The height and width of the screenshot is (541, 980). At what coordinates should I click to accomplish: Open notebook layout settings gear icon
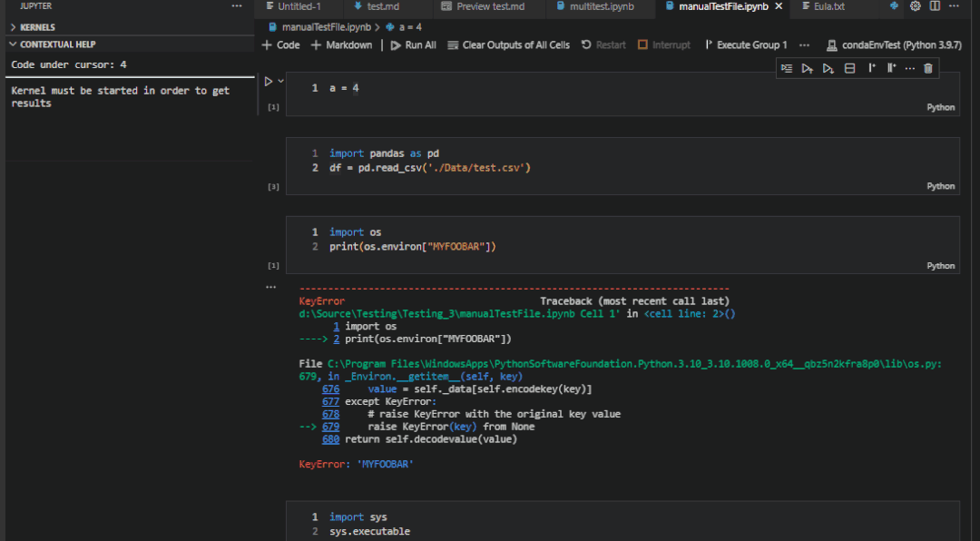coord(916,6)
